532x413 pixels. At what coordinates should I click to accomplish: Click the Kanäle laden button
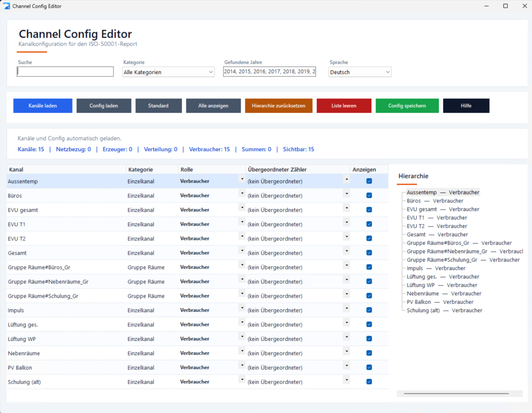click(x=43, y=106)
